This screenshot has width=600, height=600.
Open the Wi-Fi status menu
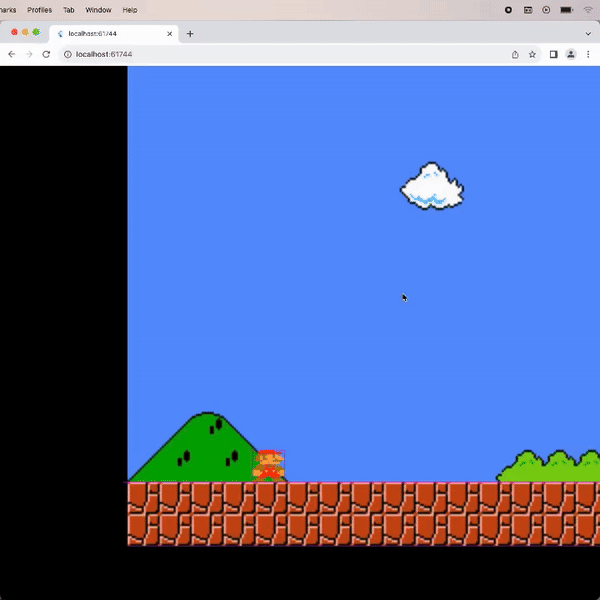[x=587, y=9]
